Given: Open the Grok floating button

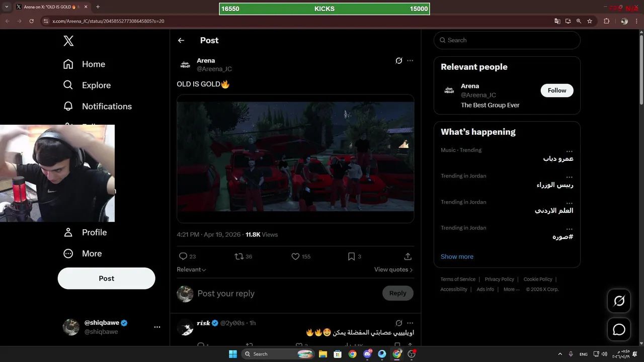Looking at the screenshot, I should (619, 301).
